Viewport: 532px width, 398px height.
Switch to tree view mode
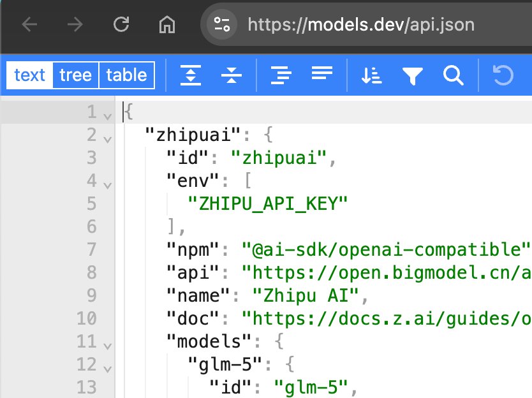click(x=75, y=75)
